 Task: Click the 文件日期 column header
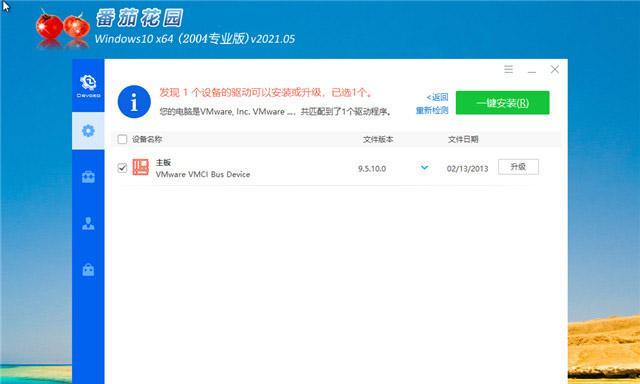tap(463, 139)
